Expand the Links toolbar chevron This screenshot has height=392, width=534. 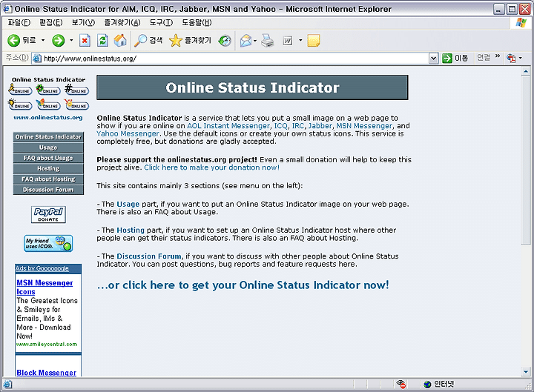pos(498,56)
